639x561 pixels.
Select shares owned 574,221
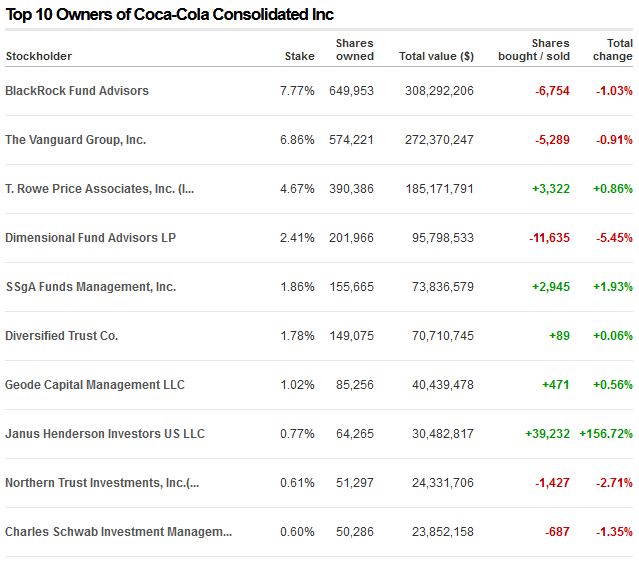pos(351,140)
